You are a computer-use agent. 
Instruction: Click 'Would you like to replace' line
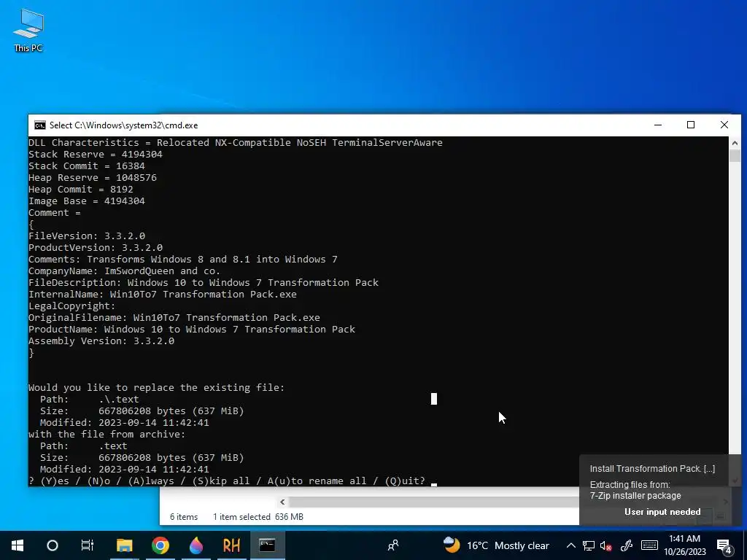pyautogui.click(x=156, y=388)
